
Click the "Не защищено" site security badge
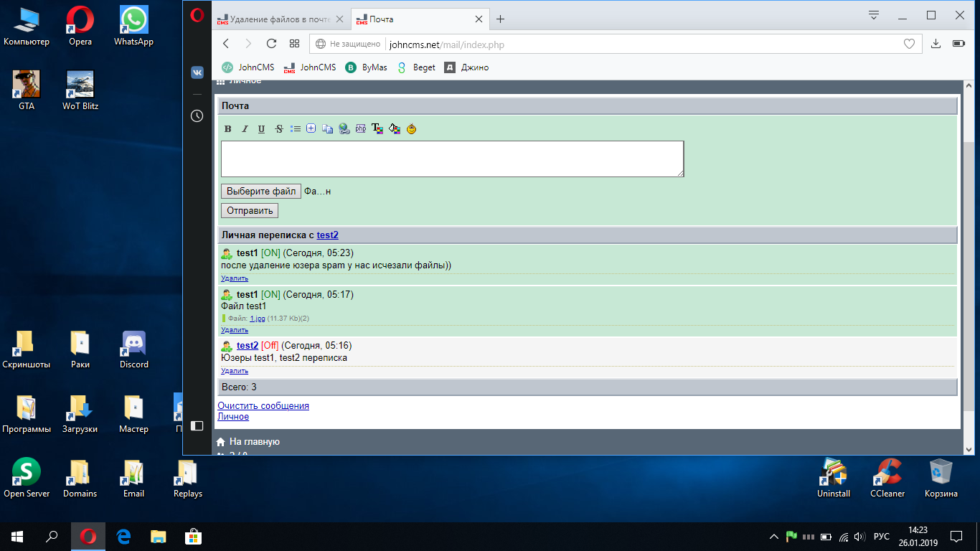[348, 44]
